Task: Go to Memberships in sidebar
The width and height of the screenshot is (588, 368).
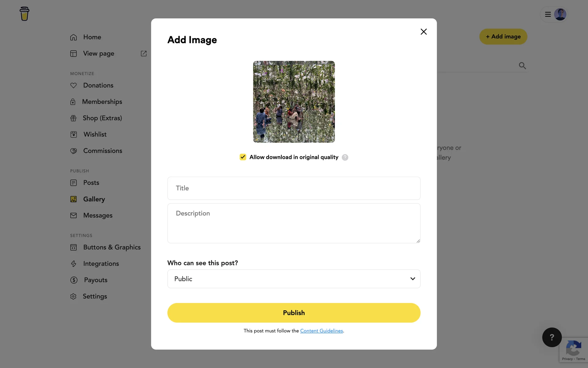Action: coord(102,102)
